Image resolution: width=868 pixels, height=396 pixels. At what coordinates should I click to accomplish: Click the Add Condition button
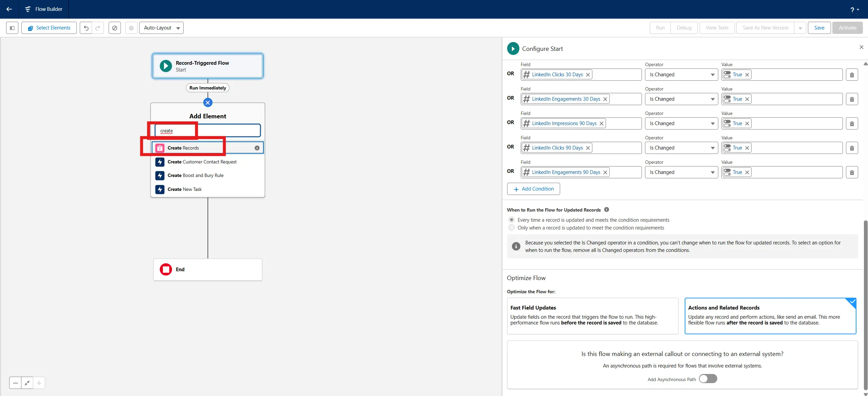(x=533, y=189)
